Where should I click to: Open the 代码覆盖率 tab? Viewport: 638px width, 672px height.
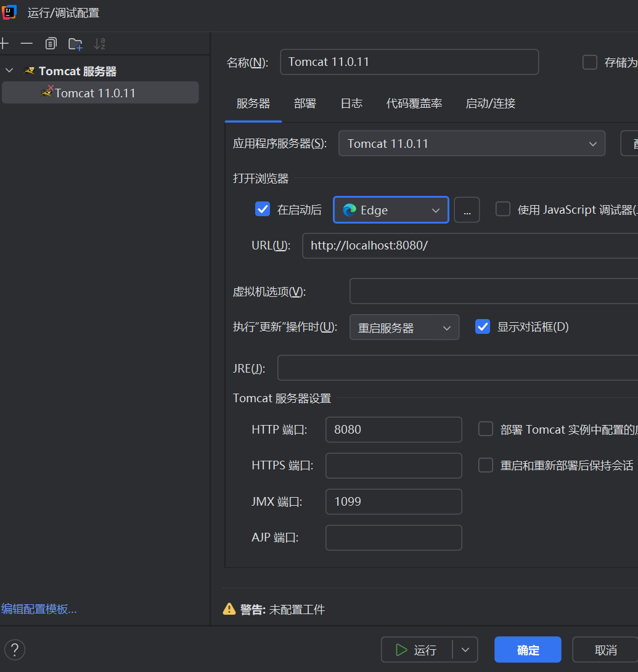[414, 103]
